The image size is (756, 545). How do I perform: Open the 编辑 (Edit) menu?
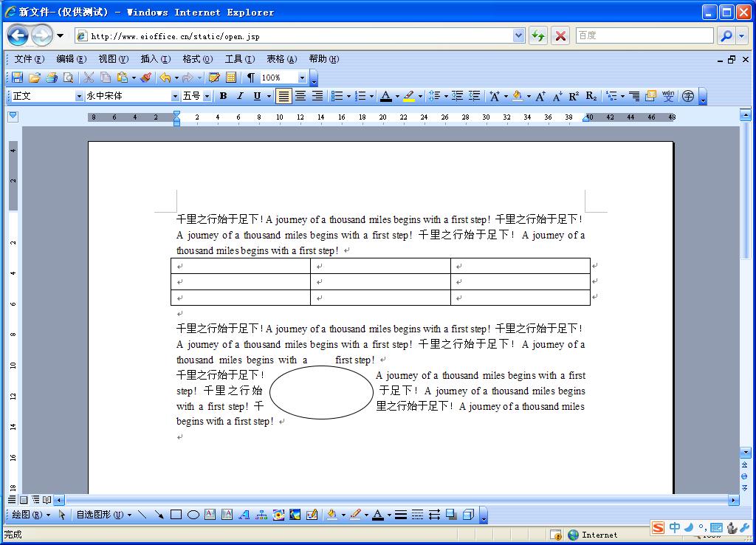click(72, 59)
